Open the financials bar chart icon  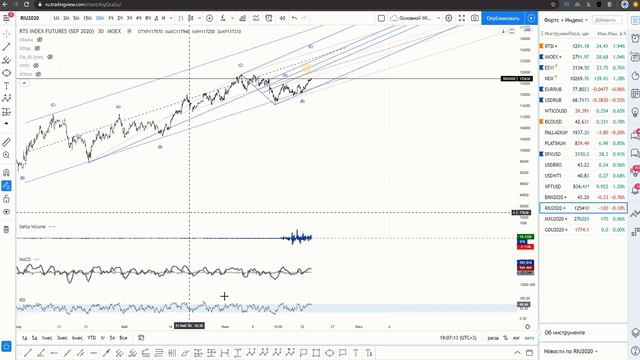pos(242,18)
